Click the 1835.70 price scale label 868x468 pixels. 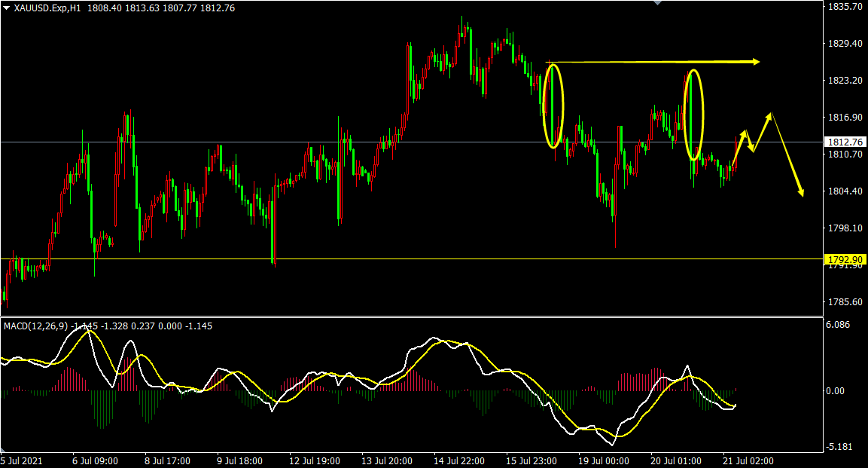[844, 7]
